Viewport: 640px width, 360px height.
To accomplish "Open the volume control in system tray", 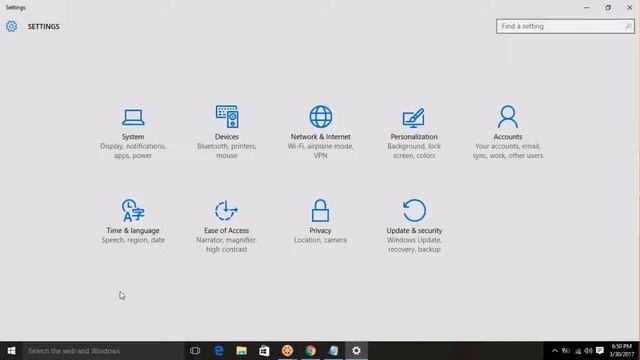I will pyautogui.click(x=588, y=351).
